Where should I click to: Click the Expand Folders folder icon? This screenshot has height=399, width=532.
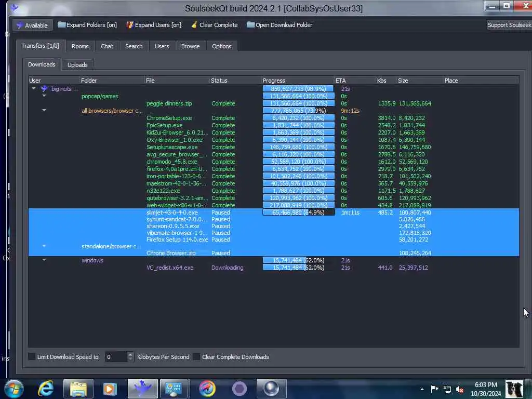click(x=61, y=25)
